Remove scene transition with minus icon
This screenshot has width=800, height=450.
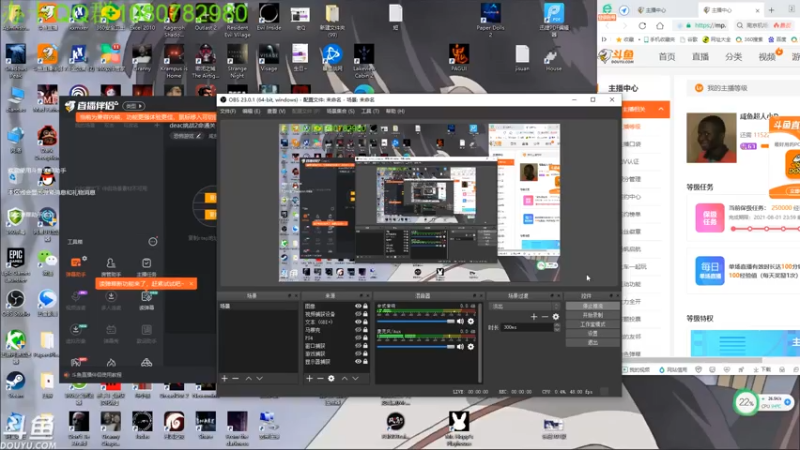tap(545, 317)
